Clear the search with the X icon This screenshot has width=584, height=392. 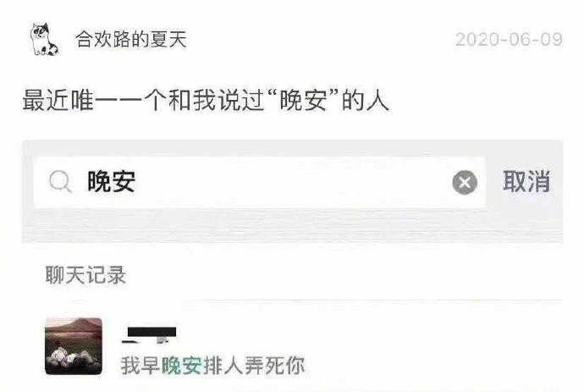(x=465, y=183)
